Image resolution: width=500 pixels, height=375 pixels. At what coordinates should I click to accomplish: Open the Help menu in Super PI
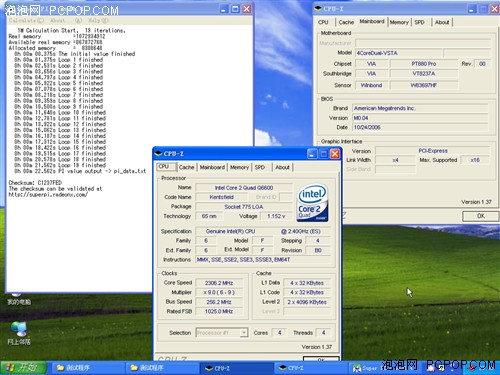[x=98, y=21]
